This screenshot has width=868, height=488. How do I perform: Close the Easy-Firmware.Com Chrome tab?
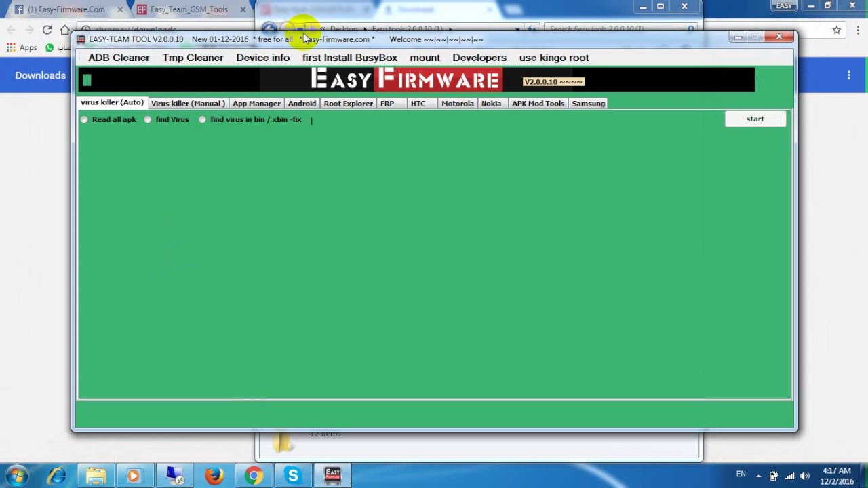point(120,9)
